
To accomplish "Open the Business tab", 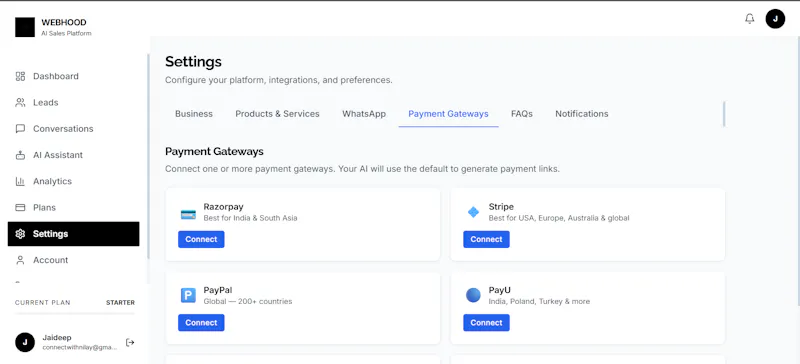I will coord(194,114).
